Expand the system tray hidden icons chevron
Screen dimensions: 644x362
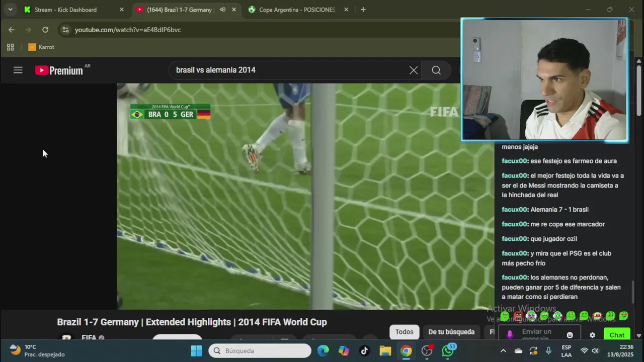click(x=503, y=351)
